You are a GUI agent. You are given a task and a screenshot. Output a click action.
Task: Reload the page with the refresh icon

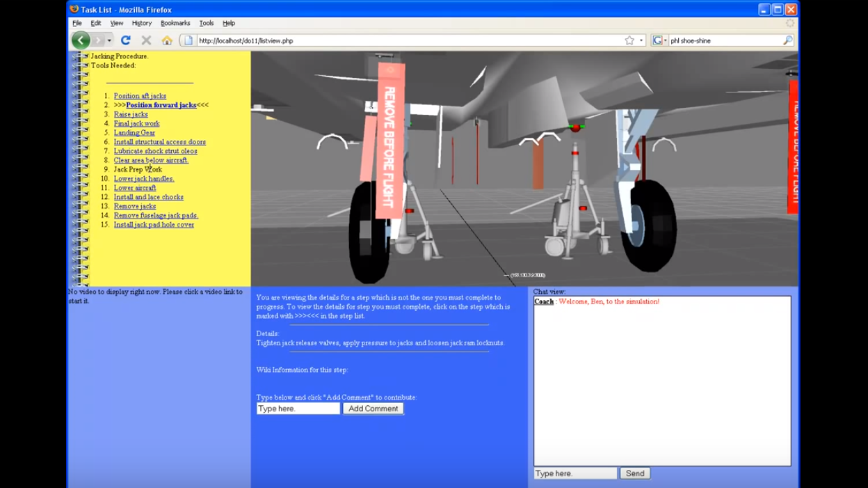(x=126, y=40)
